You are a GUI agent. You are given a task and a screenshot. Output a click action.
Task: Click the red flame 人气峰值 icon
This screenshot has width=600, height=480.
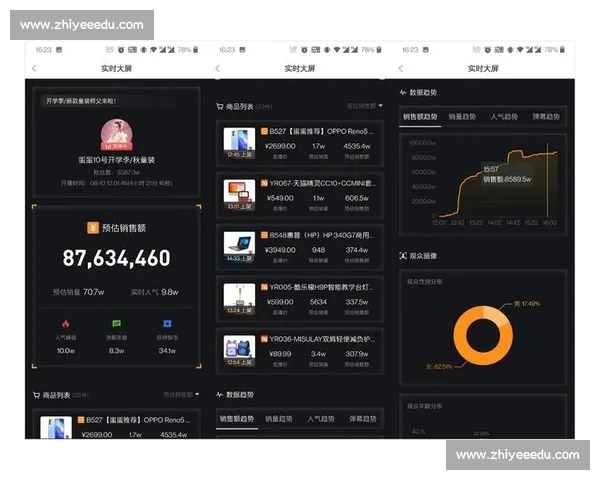(65, 324)
